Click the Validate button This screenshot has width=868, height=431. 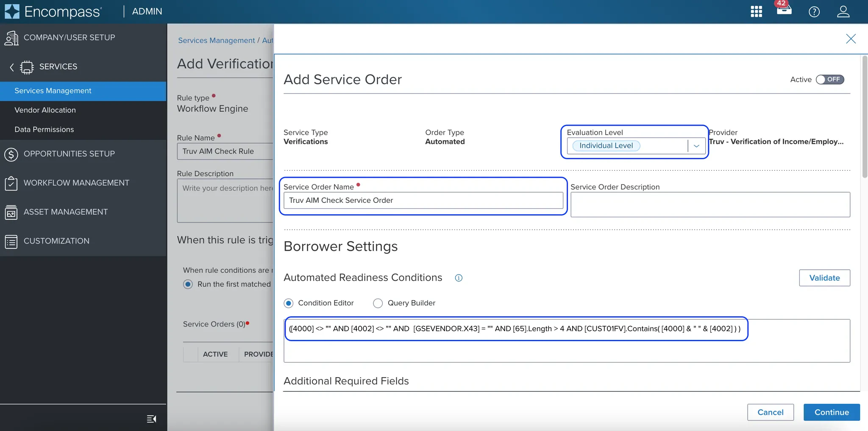824,278
